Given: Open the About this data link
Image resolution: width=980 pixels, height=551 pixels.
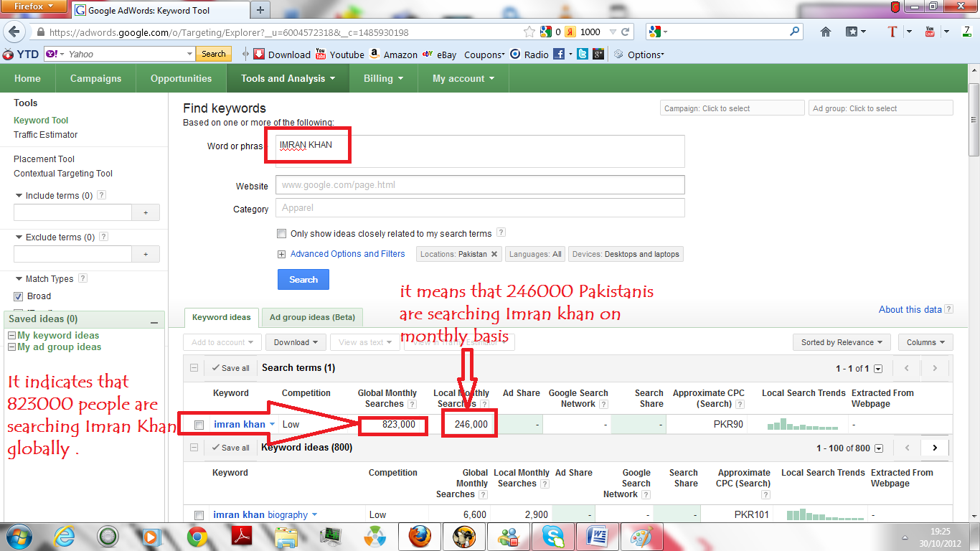Looking at the screenshot, I should coord(910,310).
